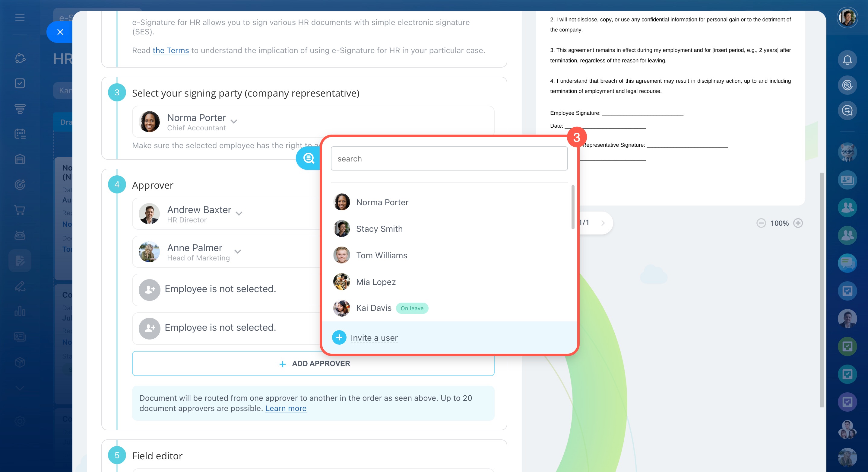Click the ADD APPROVER button
Image resolution: width=868 pixels, height=472 pixels.
[313, 363]
